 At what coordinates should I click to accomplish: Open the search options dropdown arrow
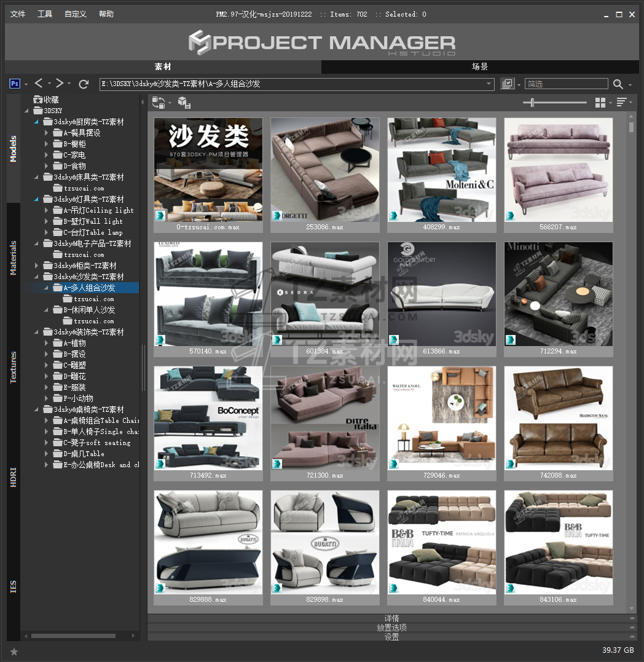[630, 85]
